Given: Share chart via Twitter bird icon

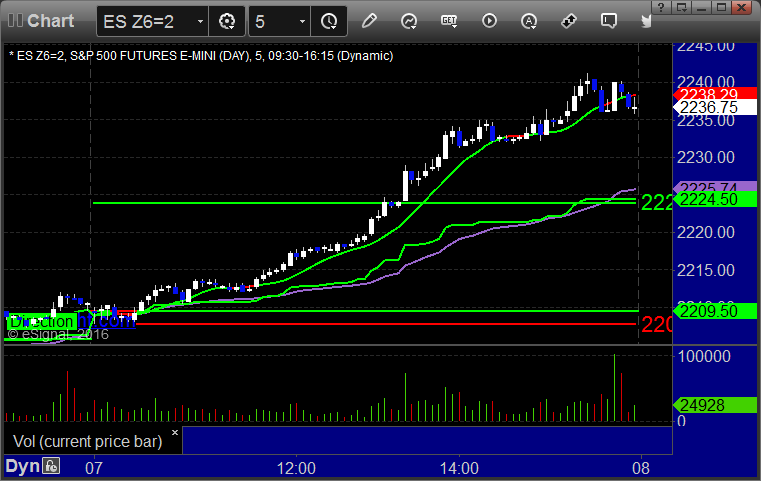Looking at the screenshot, I should 647,20.
